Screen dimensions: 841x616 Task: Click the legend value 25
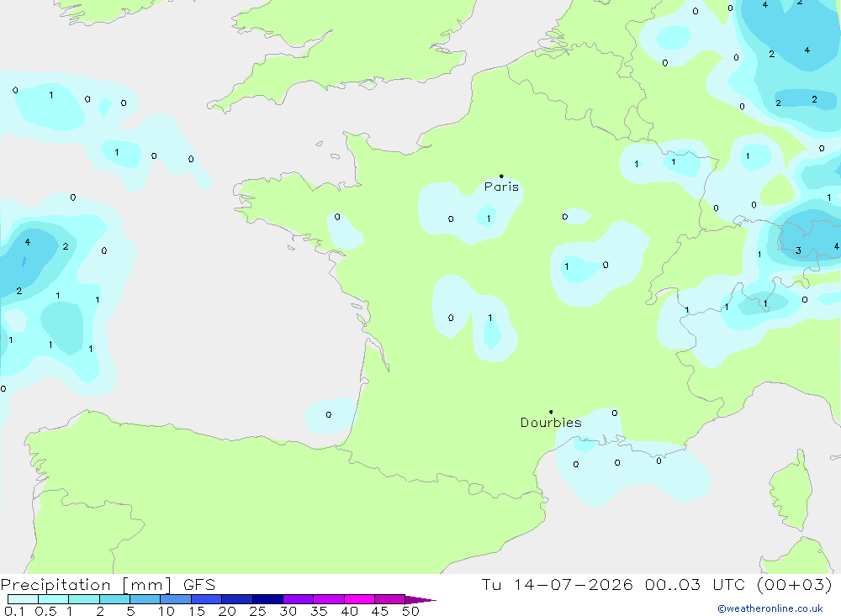(257, 611)
